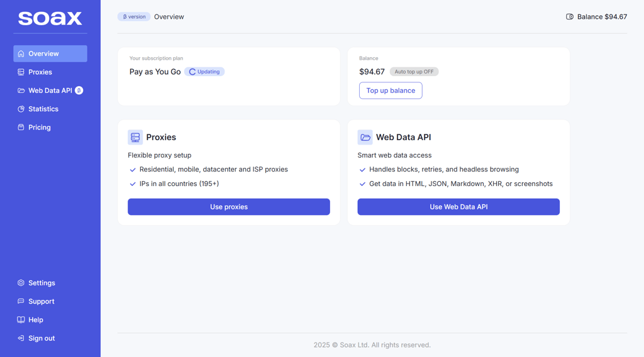644x357 pixels.
Task: Open the Support section
Action: coord(50,302)
